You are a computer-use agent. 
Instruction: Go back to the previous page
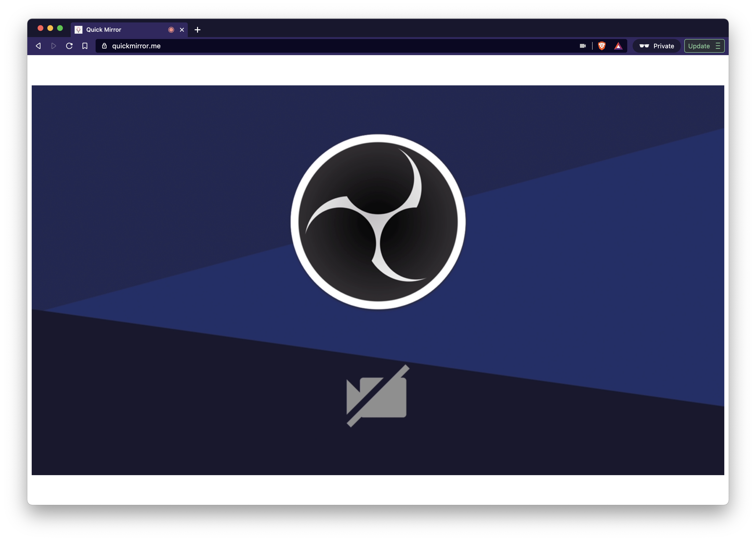[38, 46]
